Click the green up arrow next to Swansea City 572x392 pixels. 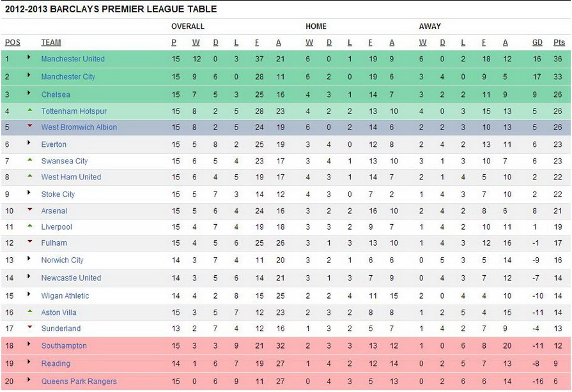click(30, 160)
